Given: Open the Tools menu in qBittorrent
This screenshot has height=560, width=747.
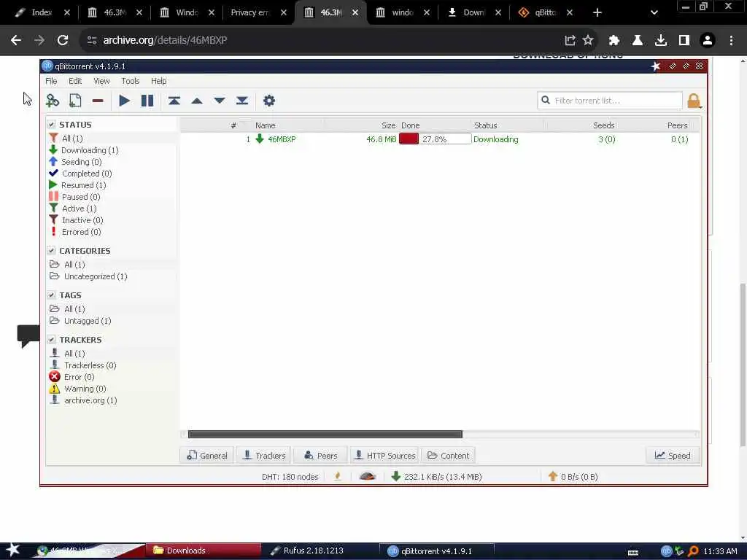Looking at the screenshot, I should (x=130, y=81).
